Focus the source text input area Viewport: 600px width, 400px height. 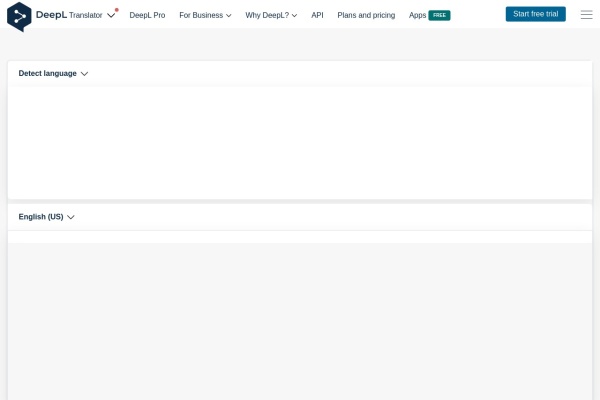click(x=300, y=142)
